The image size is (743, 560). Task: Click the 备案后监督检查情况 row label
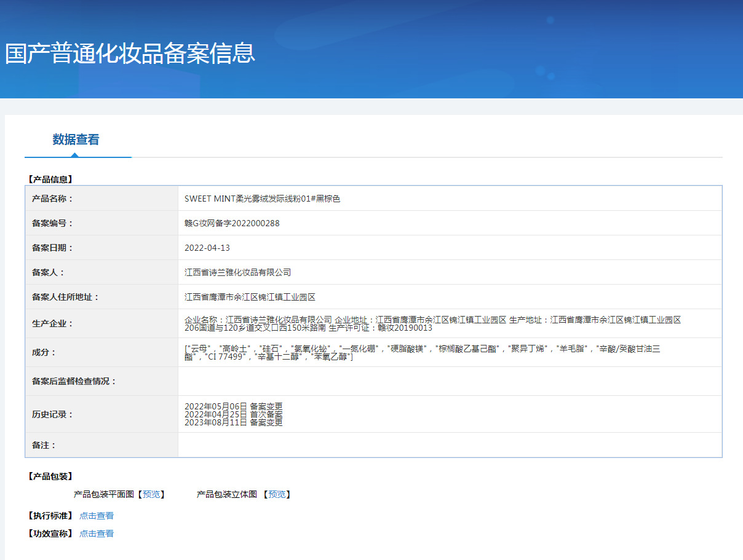coord(74,381)
